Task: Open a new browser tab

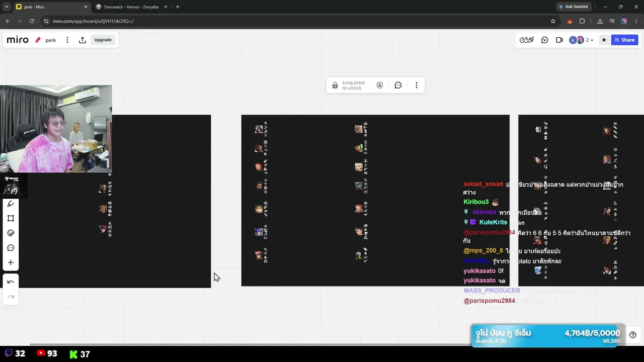Action: [x=178, y=7]
